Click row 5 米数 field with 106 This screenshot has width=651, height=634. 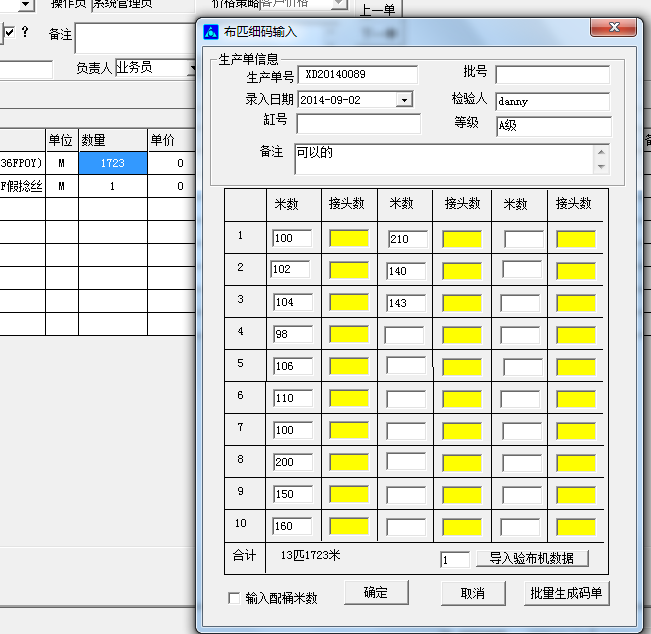coord(293,366)
